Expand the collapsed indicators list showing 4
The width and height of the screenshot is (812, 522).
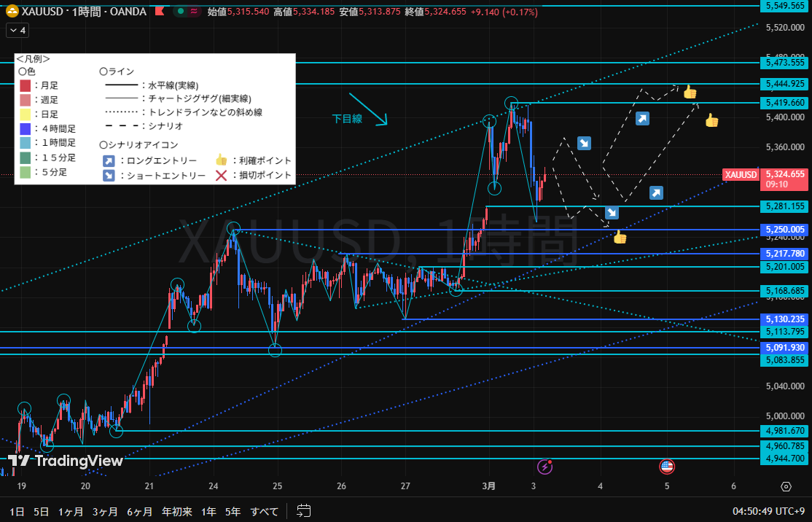pyautogui.click(x=17, y=31)
